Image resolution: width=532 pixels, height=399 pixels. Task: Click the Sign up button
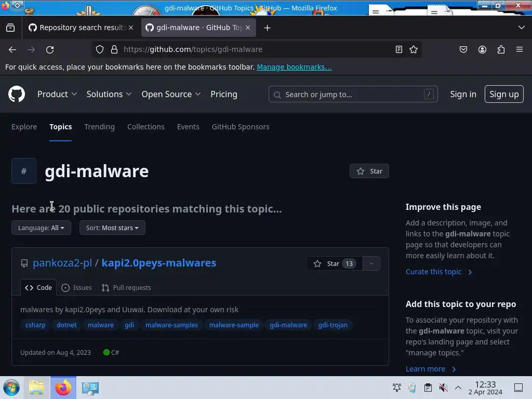point(504,94)
